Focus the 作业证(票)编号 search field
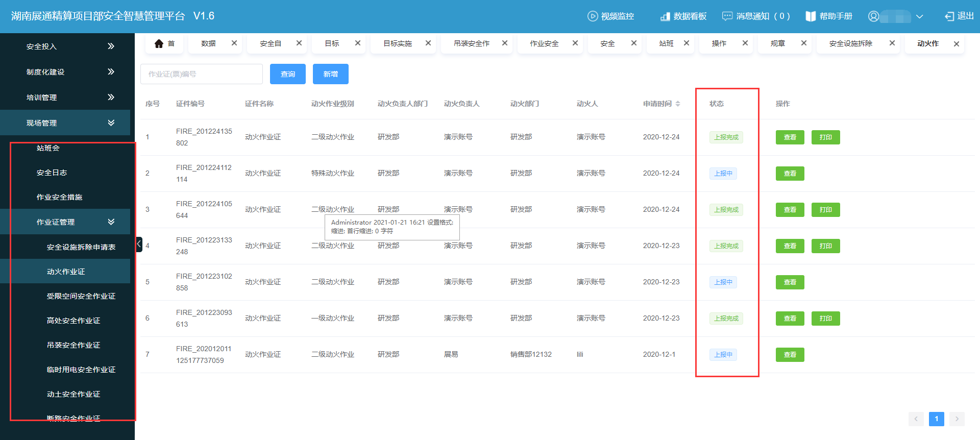Screen dimensions: 980x440 point(202,74)
